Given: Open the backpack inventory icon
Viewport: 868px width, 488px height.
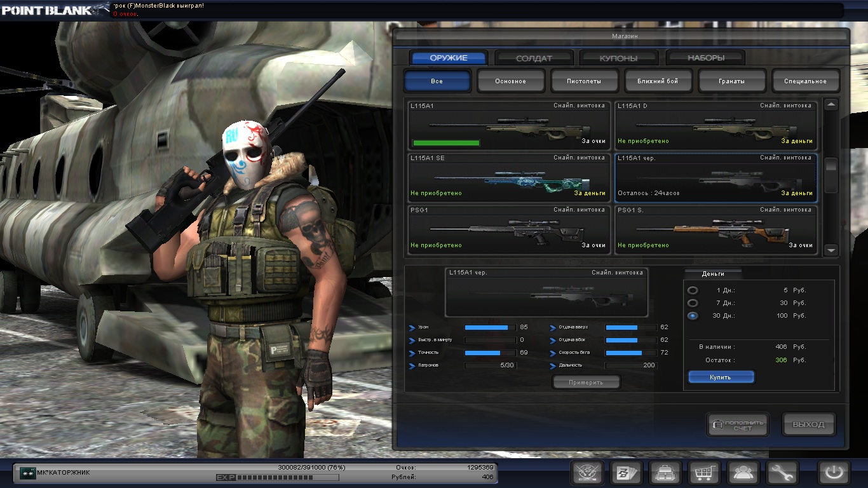Looking at the screenshot, I should coord(665,473).
